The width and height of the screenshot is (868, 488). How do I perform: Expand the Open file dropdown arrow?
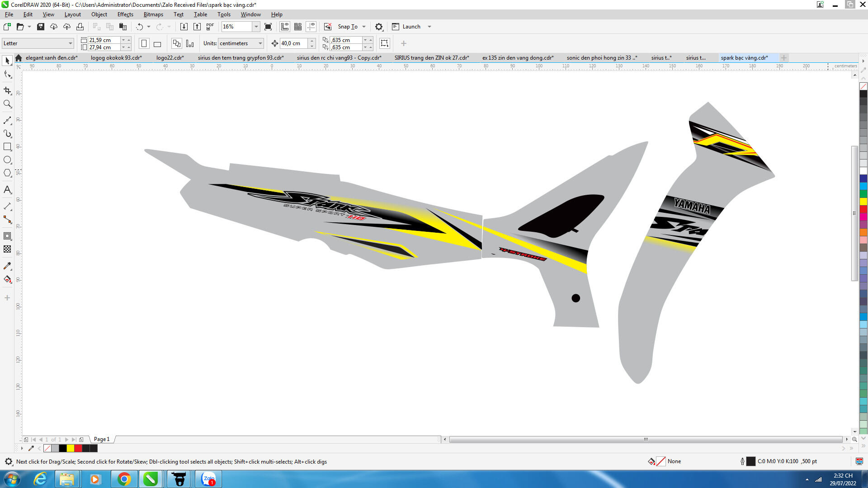29,27
